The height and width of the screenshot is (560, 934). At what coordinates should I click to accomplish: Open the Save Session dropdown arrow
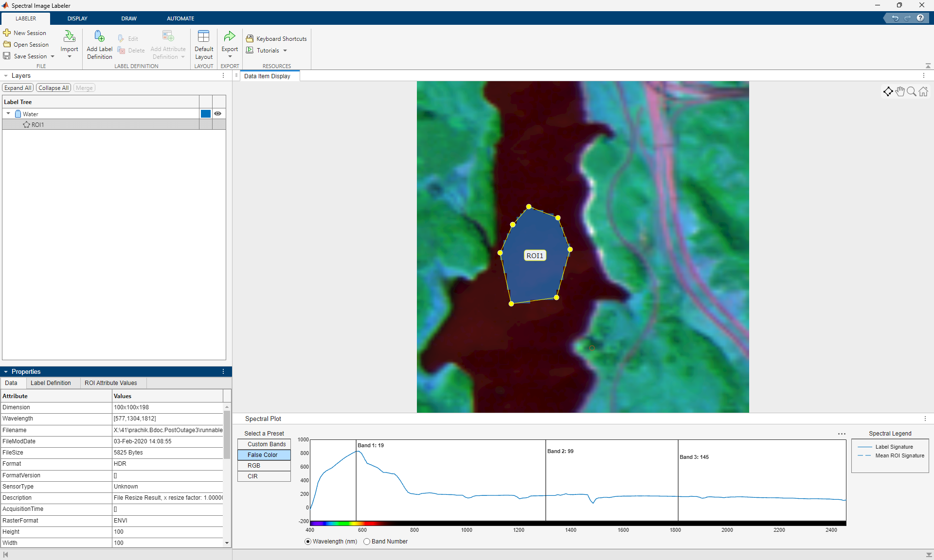pyautogui.click(x=53, y=56)
